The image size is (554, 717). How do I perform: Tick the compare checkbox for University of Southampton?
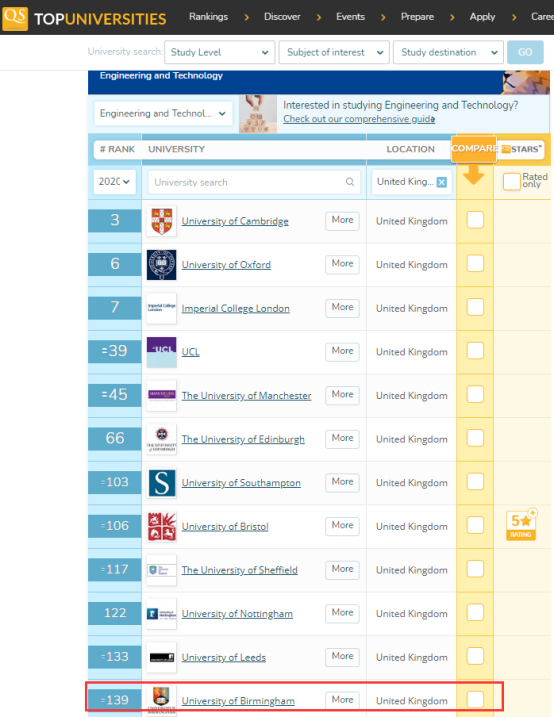[x=475, y=482]
